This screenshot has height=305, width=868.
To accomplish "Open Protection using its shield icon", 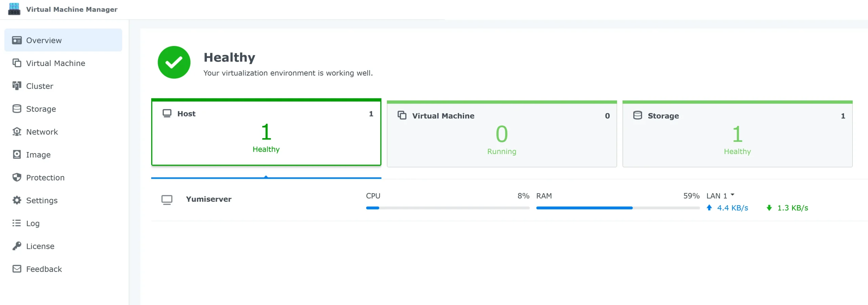I will (17, 177).
